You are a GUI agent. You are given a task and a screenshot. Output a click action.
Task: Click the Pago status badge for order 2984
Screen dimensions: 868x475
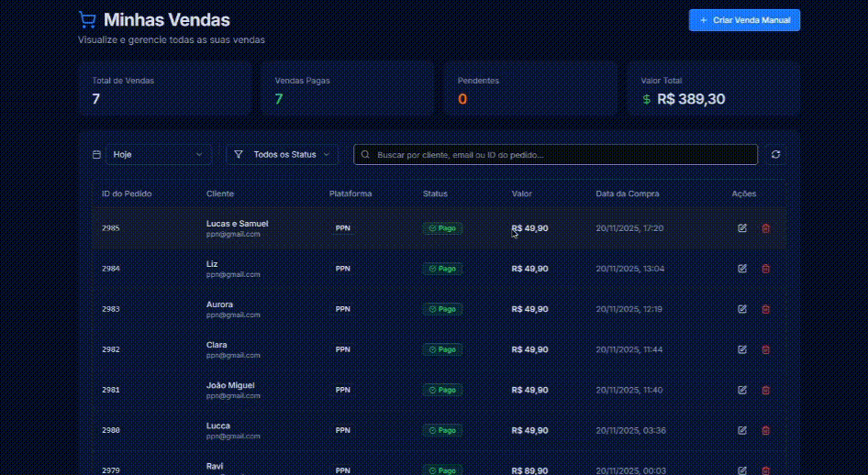click(x=442, y=269)
